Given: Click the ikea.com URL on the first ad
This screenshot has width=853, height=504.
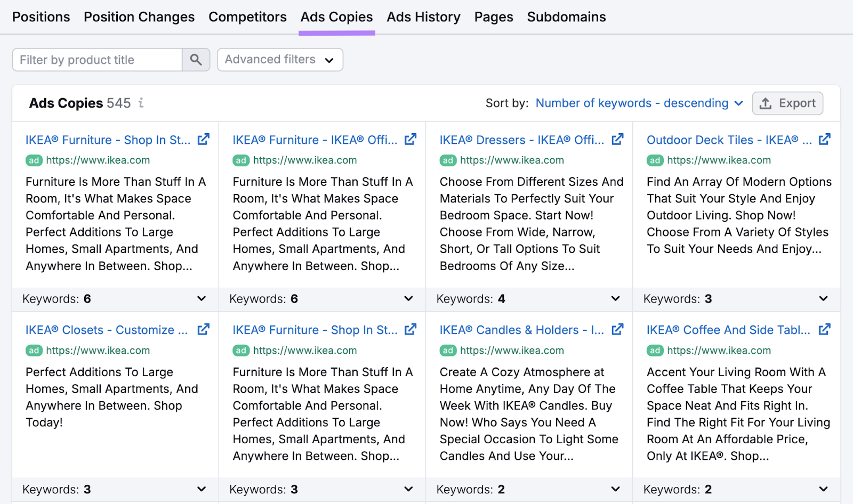Looking at the screenshot, I should (x=98, y=160).
